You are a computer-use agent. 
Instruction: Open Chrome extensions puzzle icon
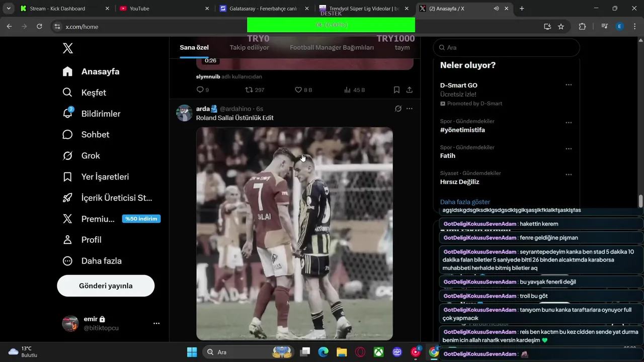pos(583,27)
